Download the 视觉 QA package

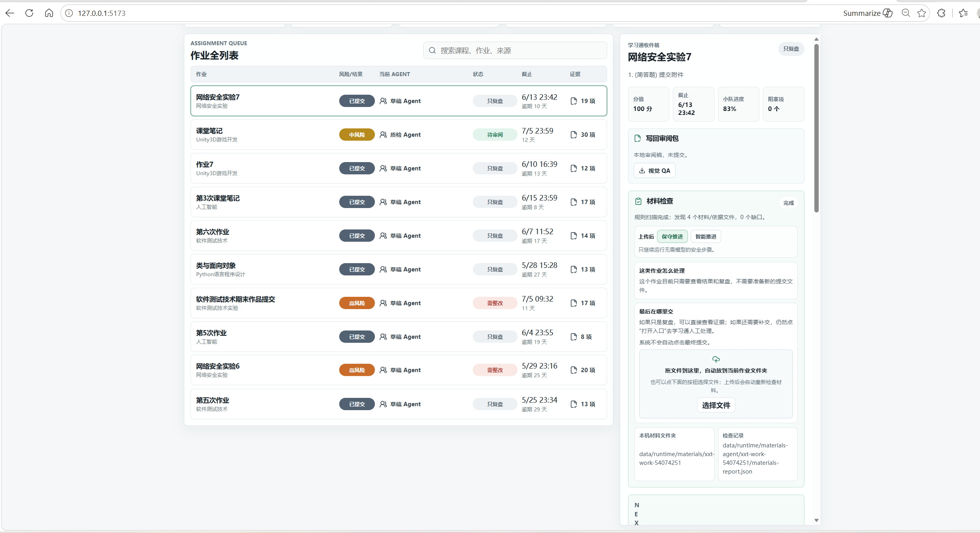click(x=654, y=171)
